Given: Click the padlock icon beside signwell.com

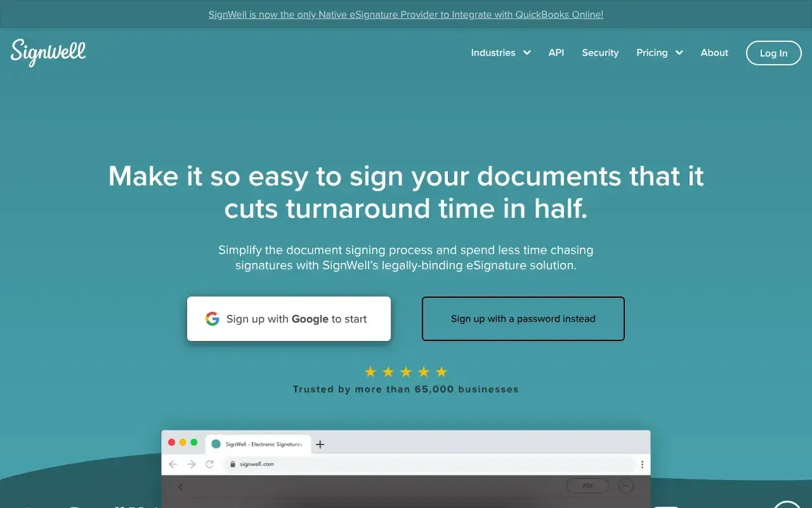Looking at the screenshot, I should click(x=233, y=464).
